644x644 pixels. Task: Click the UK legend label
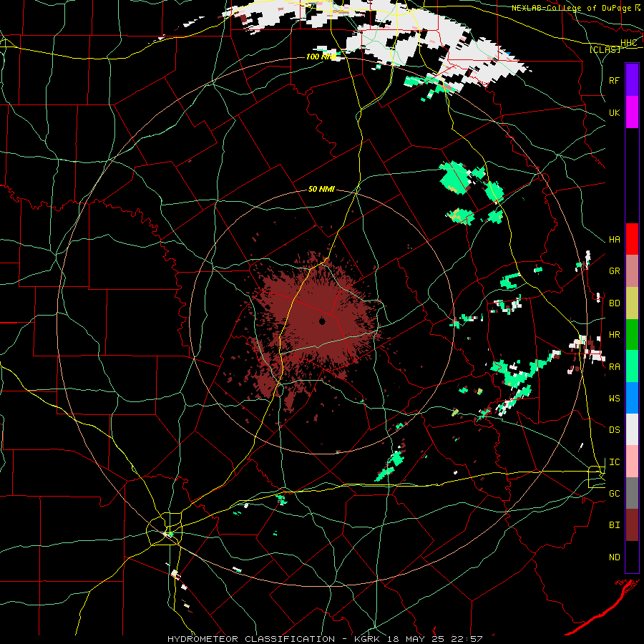point(614,112)
